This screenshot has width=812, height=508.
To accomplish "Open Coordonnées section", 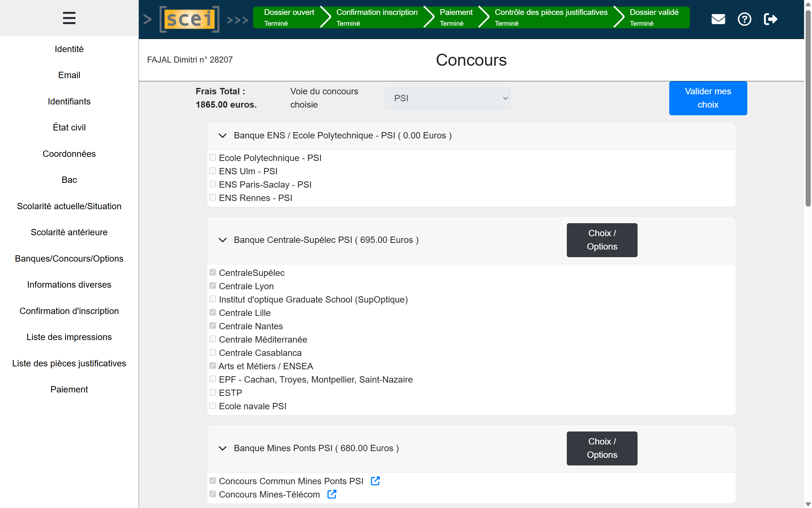I will [69, 154].
